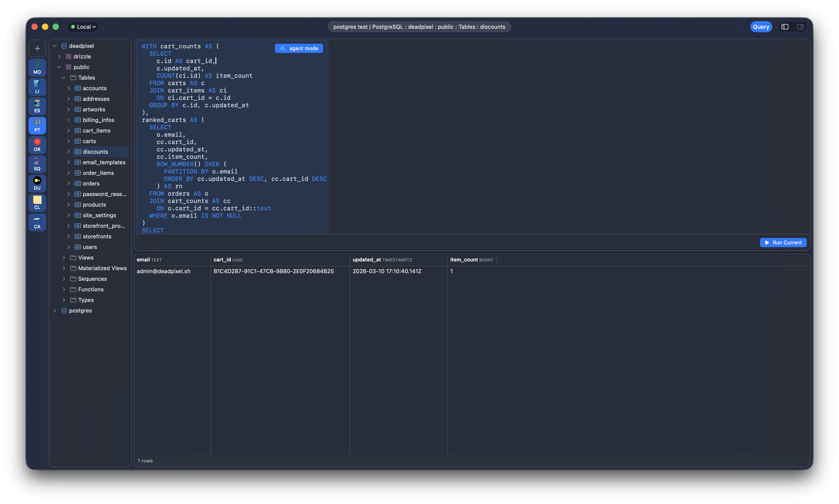Image resolution: width=839 pixels, height=504 pixels.
Task: Select the admin@deadpixel.sh cell
Action: tap(172, 271)
